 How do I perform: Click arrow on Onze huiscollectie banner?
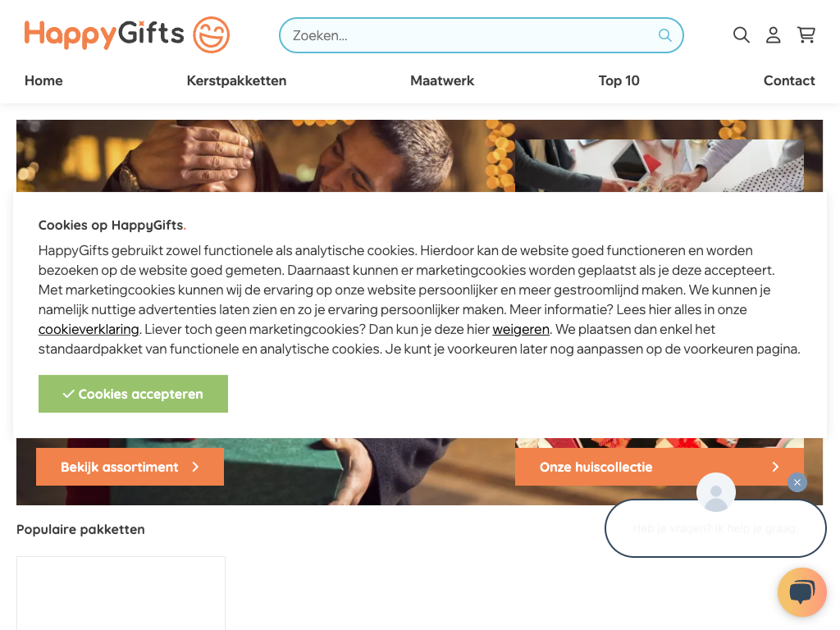pos(775,467)
